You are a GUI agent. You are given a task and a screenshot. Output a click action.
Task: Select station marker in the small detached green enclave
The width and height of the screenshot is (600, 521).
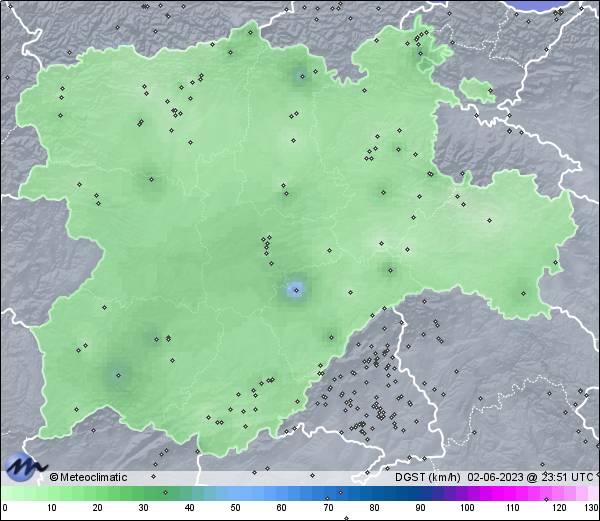tap(490, 91)
